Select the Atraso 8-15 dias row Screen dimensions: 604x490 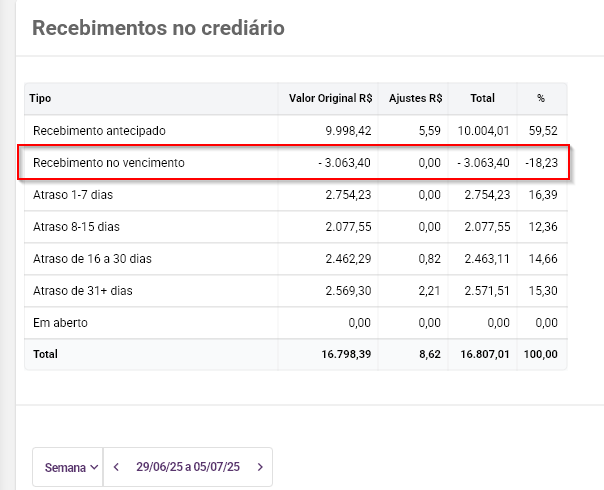pyautogui.click(x=78, y=227)
